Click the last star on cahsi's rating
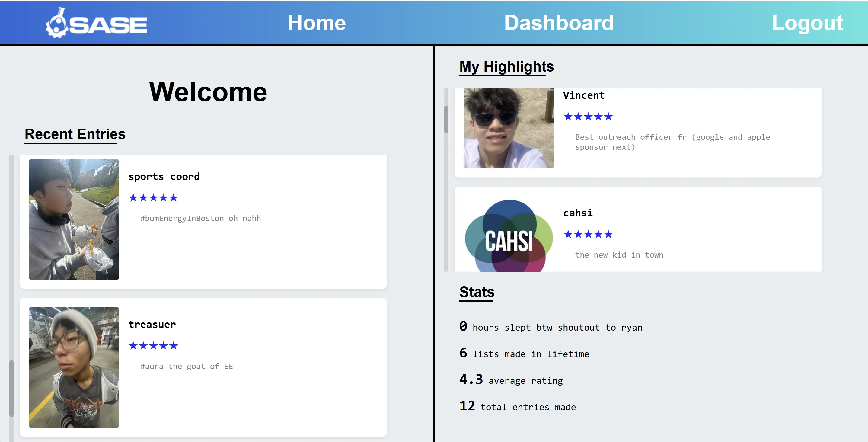Viewport: 868px width, 442px height. pyautogui.click(x=608, y=234)
